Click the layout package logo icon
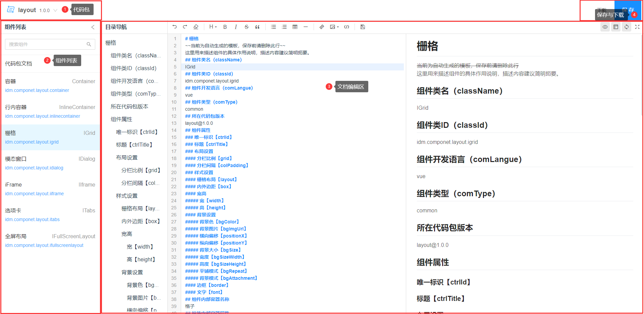This screenshot has height=314, width=644. pyautogui.click(x=11, y=9)
